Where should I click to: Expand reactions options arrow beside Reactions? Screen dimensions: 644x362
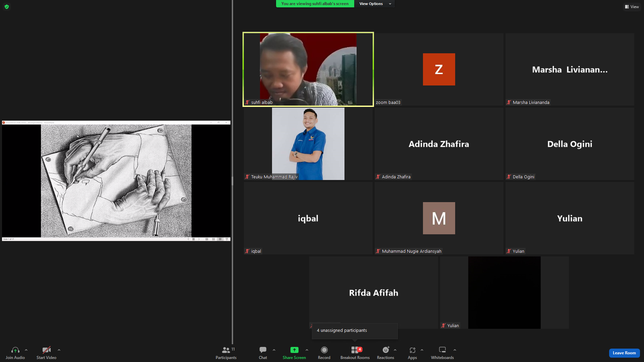pos(395,350)
